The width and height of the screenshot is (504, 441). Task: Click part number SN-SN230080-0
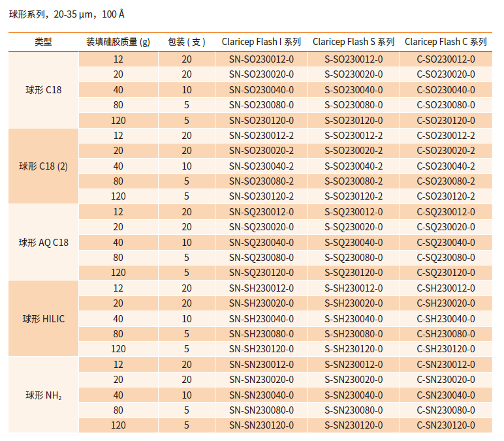(261, 410)
